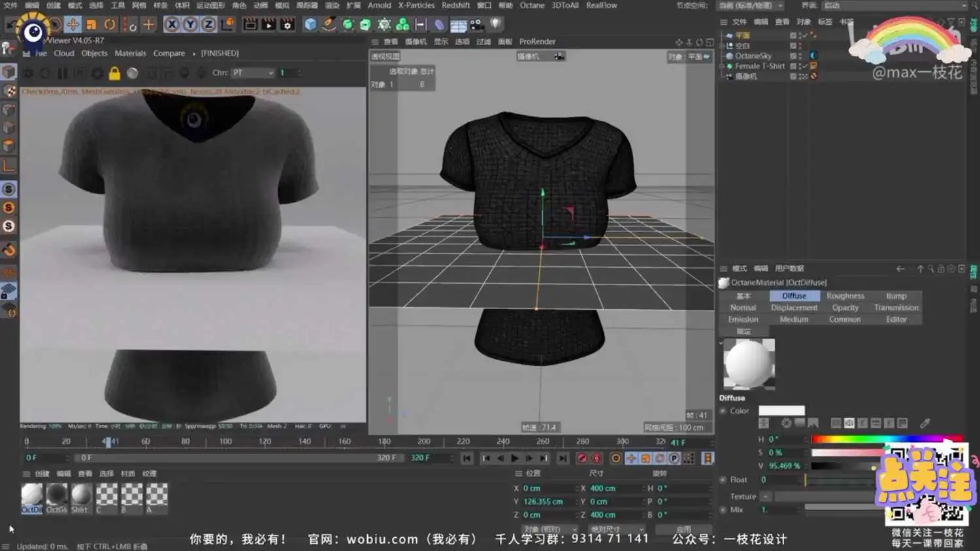Viewport: 980px width, 551px height.
Task: Select the OctaneSky object in object manager
Action: tap(753, 56)
